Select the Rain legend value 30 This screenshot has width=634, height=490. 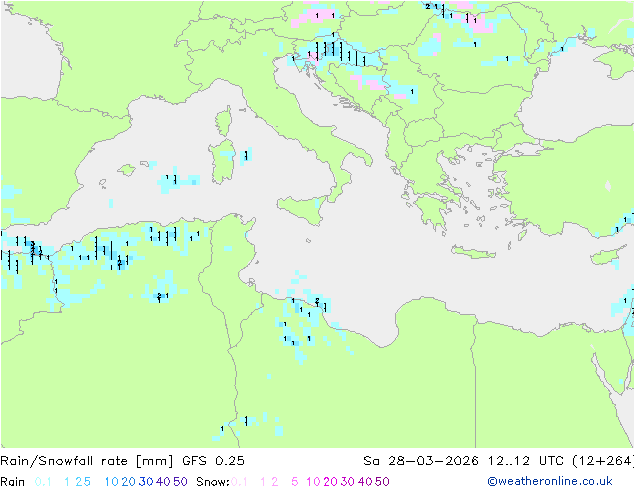click(x=146, y=482)
